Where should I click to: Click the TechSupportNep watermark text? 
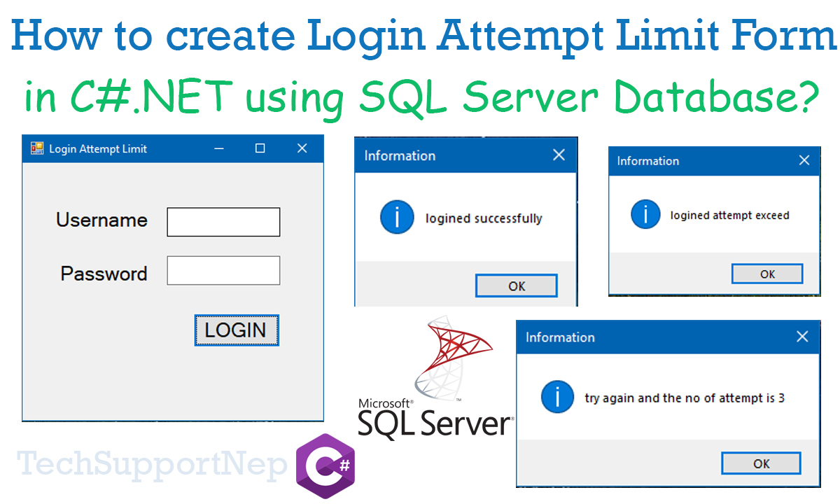coord(150,463)
